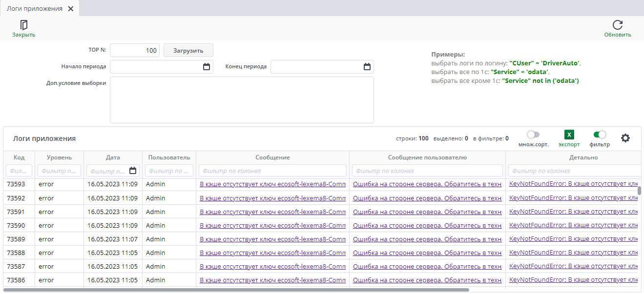This screenshot has width=644, height=294.
Task: Switch to Логи приложения tab
Action: 34,9
